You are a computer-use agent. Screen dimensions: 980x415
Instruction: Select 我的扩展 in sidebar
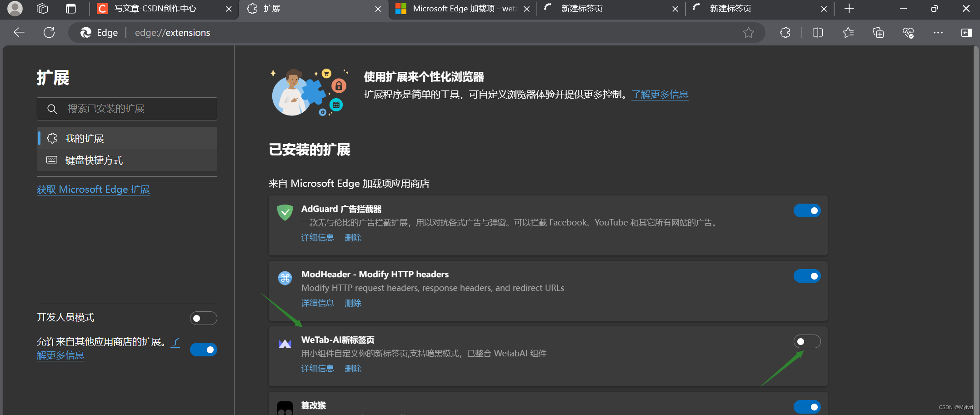pos(127,138)
